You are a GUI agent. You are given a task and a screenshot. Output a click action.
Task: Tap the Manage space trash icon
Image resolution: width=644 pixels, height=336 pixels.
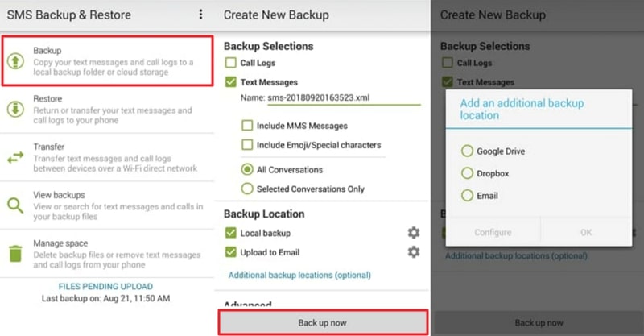pos(16,254)
